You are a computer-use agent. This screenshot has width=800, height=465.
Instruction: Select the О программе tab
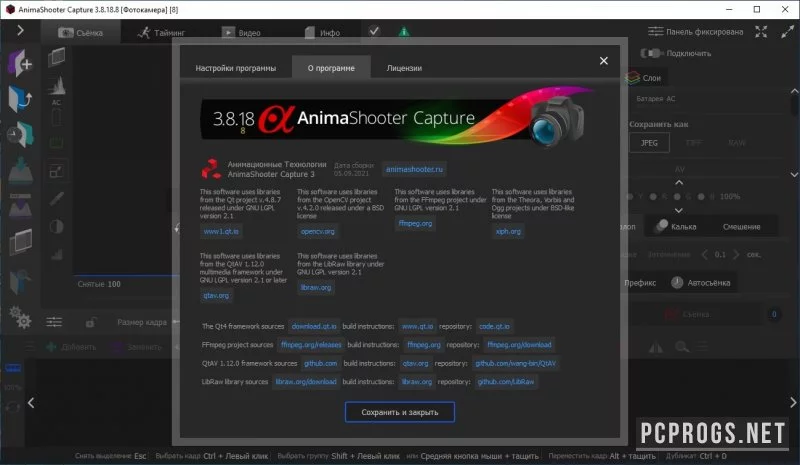[x=331, y=68]
